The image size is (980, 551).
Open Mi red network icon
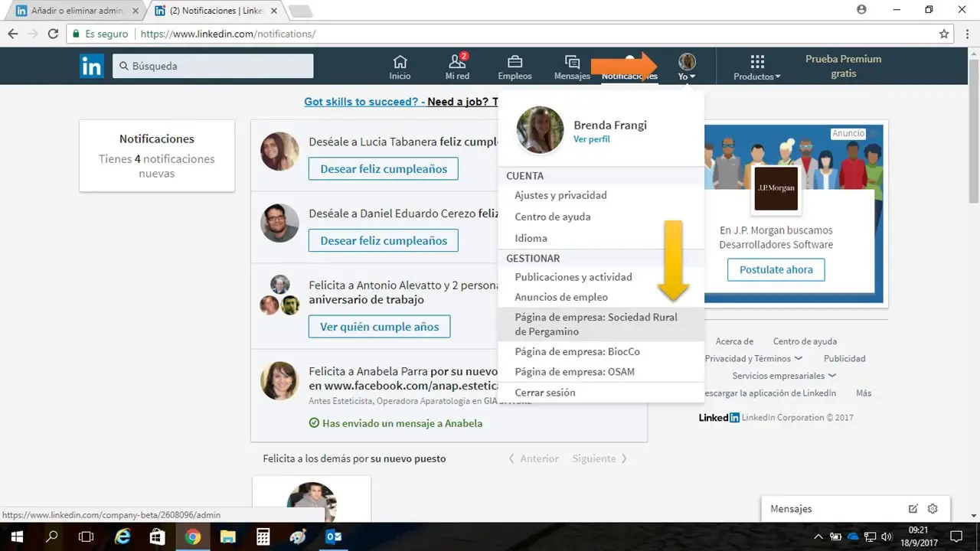[x=457, y=67]
